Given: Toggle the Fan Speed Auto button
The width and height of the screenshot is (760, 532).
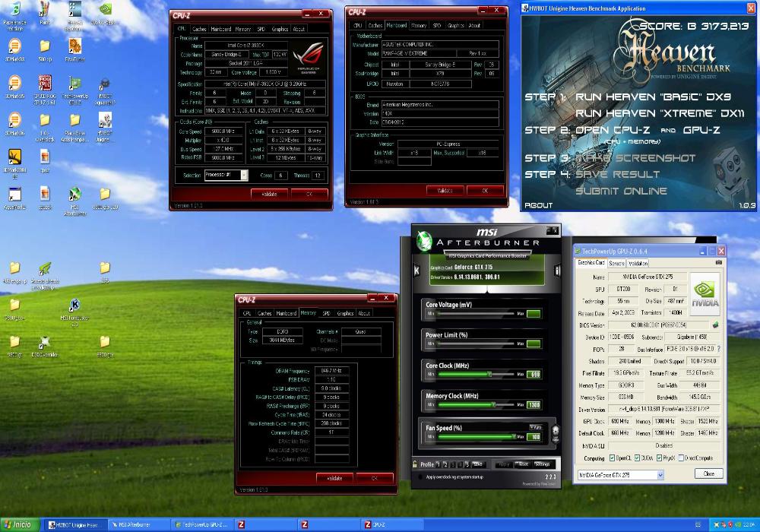Looking at the screenshot, I should [536, 427].
